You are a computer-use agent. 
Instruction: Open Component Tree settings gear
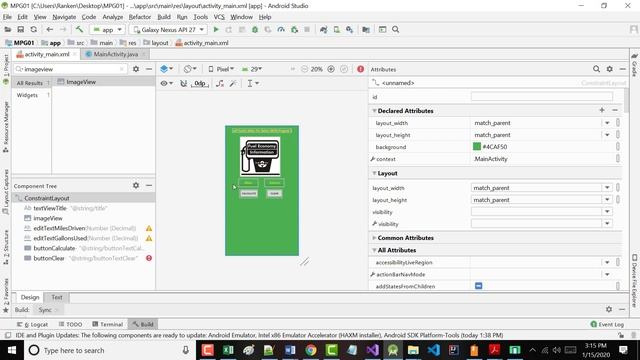[x=136, y=186]
